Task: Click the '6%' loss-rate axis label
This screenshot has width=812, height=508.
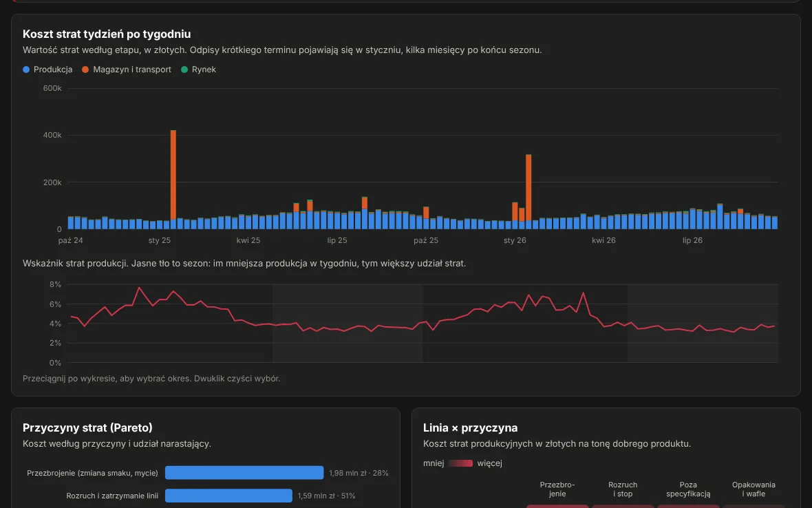Action: click(56, 304)
